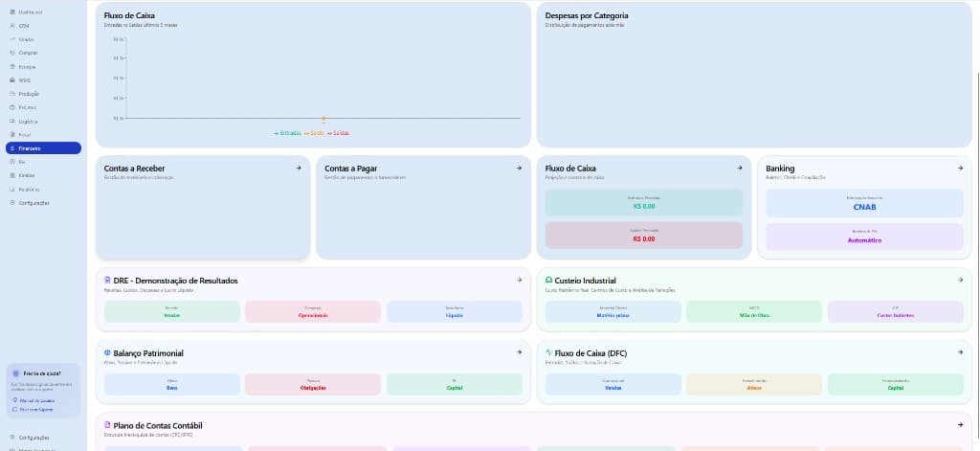Toggle the Saldo series in the chart legend
This screenshot has width=980, height=451.
click(x=314, y=133)
